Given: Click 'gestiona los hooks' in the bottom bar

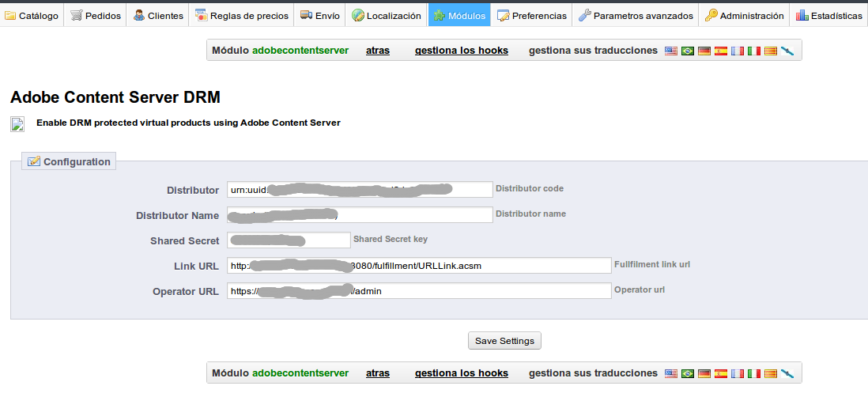Looking at the screenshot, I should pos(461,373).
